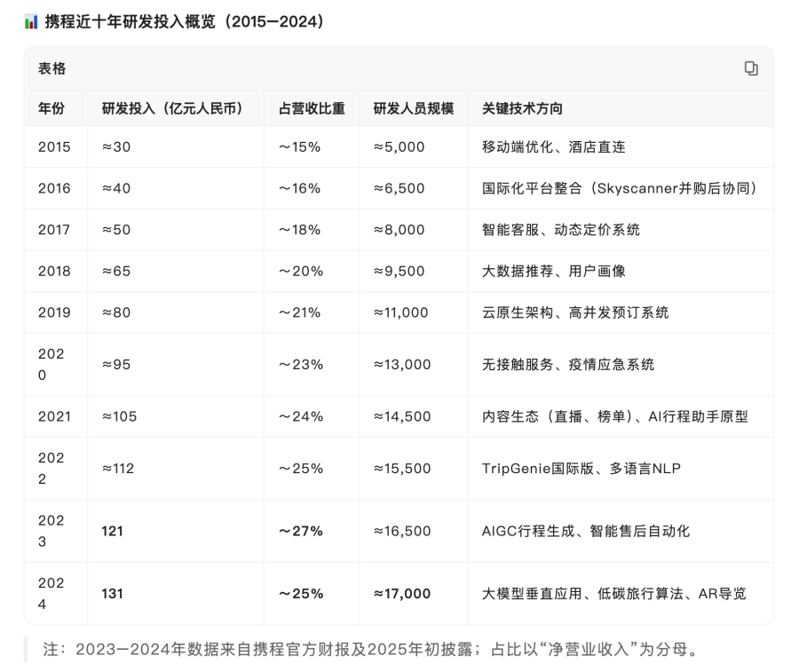Click the 研发人员规模 column header
The width and height of the screenshot is (799, 672).
click(413, 108)
